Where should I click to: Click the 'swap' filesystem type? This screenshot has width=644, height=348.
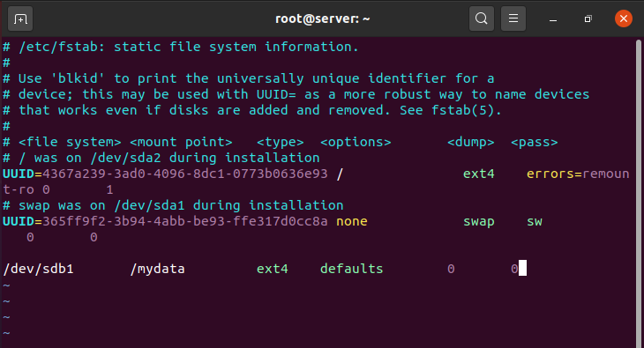(478, 222)
